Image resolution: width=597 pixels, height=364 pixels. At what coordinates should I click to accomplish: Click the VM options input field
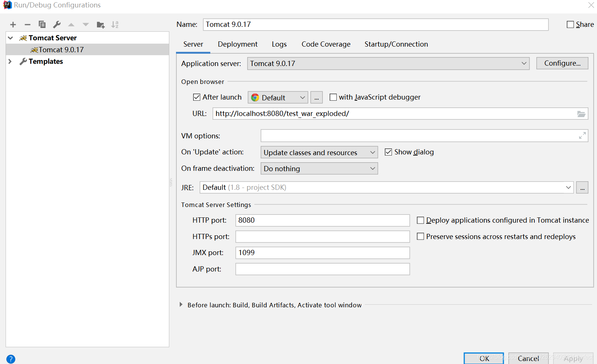(x=424, y=136)
